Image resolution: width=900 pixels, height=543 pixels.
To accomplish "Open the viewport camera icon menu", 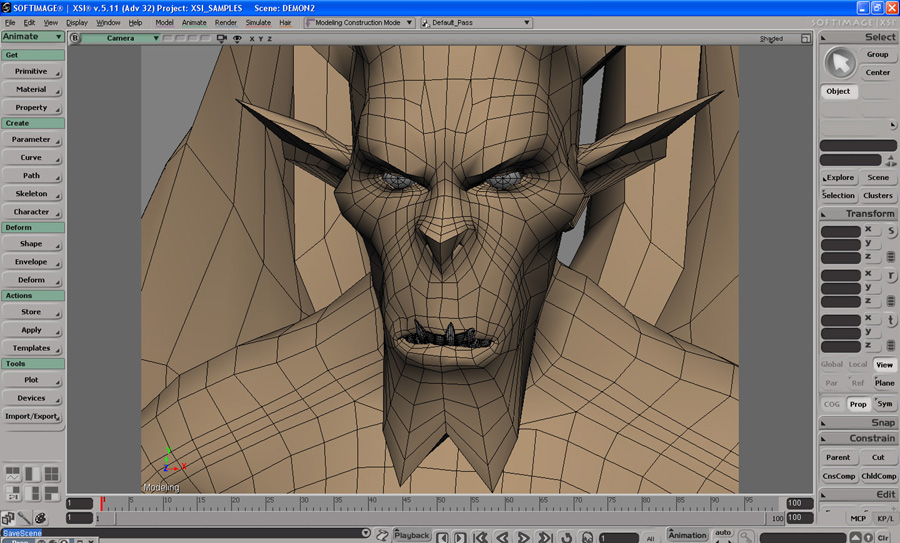I will [222, 38].
